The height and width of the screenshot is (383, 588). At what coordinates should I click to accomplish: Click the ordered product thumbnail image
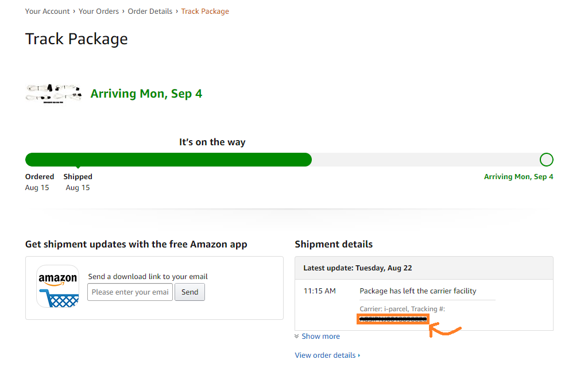tap(53, 94)
